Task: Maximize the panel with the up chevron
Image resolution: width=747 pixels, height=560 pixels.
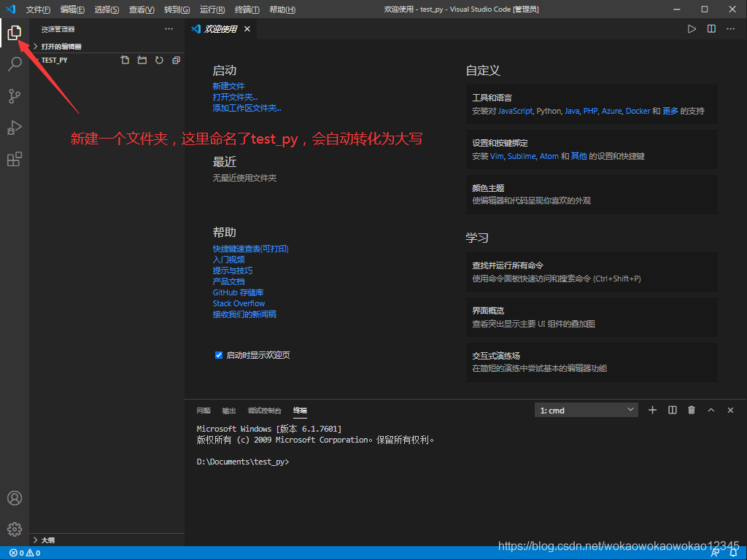Action: pos(711,410)
